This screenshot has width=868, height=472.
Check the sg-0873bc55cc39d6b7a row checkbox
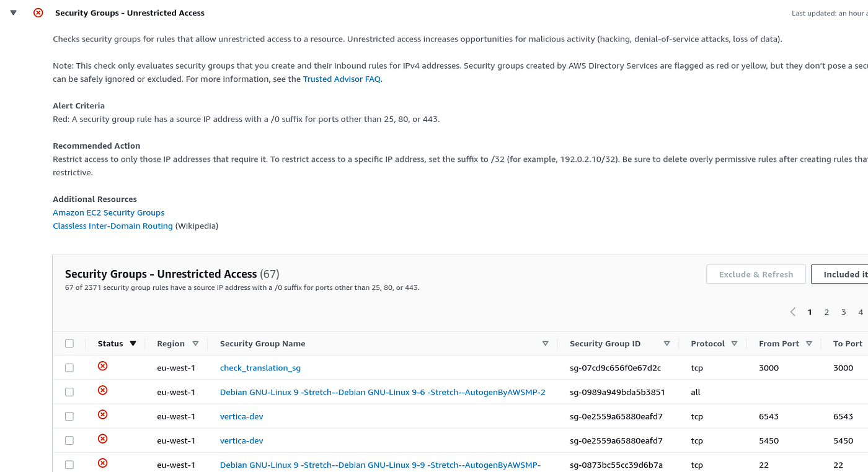pyautogui.click(x=69, y=465)
